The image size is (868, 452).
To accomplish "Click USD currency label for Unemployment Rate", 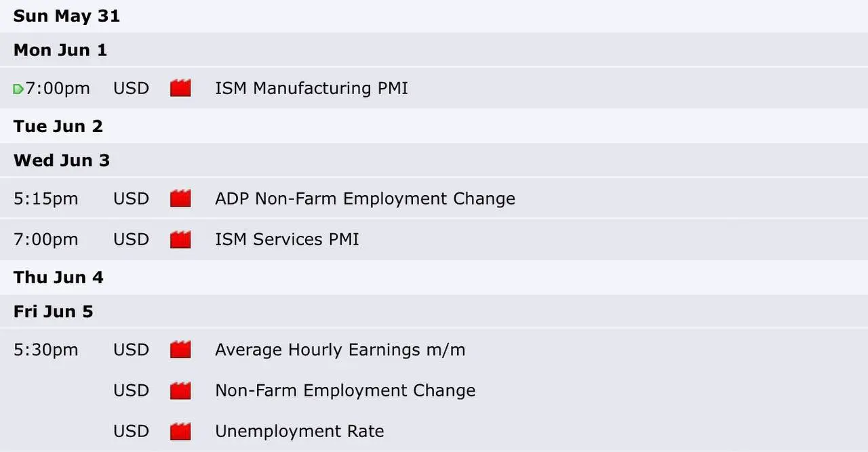I will tap(131, 431).
